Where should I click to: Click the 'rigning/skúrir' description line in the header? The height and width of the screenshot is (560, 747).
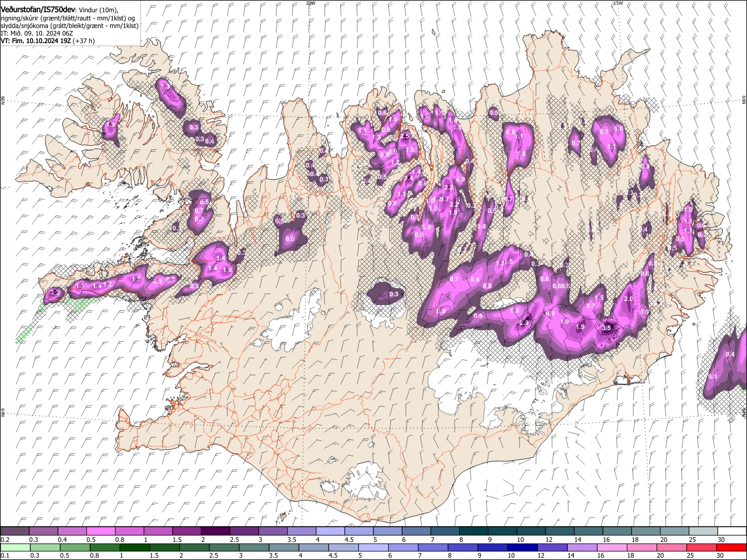click(x=68, y=17)
